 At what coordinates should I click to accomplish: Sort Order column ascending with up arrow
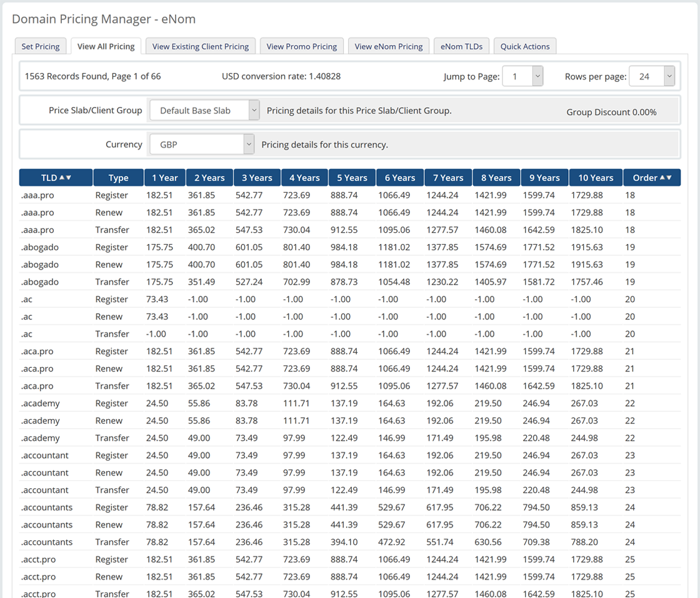tap(662, 178)
